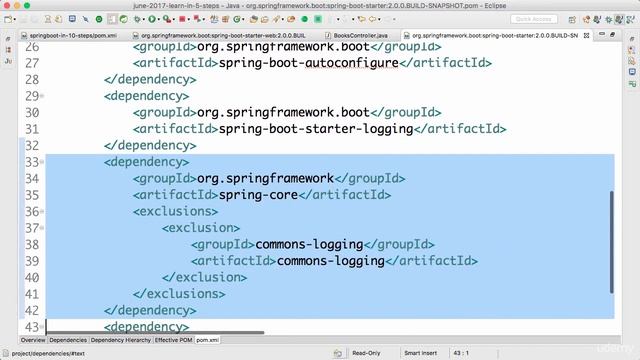Click the Back navigation yellow arrow
Image resolution: width=640 pixels, height=360 pixels.
pyautogui.click(x=361, y=19)
